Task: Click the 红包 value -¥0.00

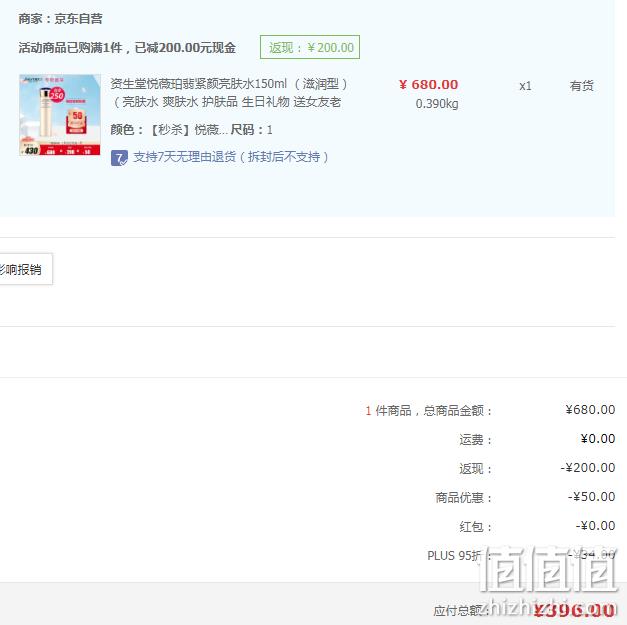Action: (595, 525)
